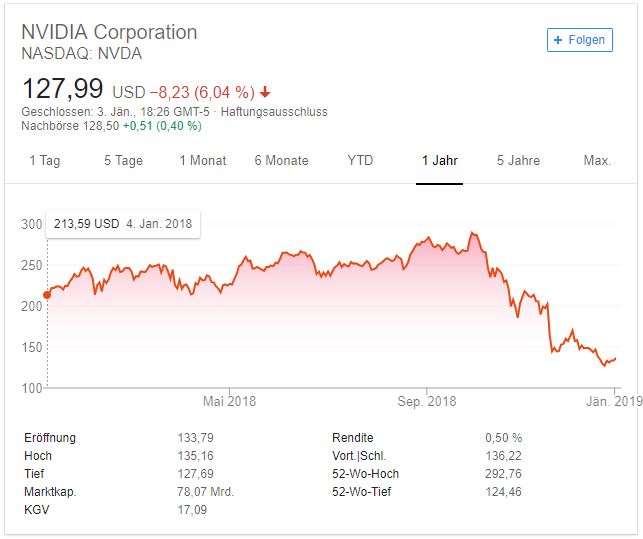Click the orange chart start-point dot
This screenshot has height=539, width=643.
click(x=46, y=295)
